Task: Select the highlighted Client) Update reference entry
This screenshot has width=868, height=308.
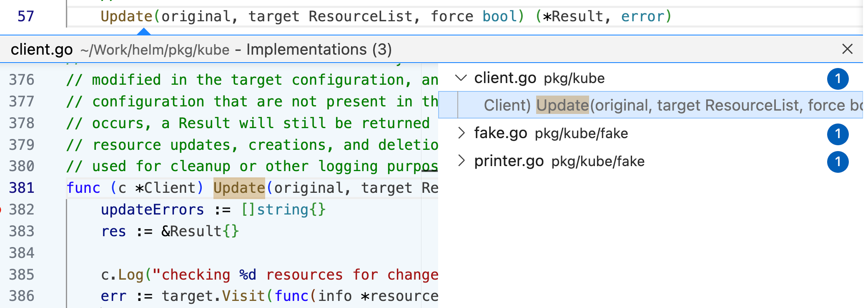Action: pyautogui.click(x=667, y=106)
